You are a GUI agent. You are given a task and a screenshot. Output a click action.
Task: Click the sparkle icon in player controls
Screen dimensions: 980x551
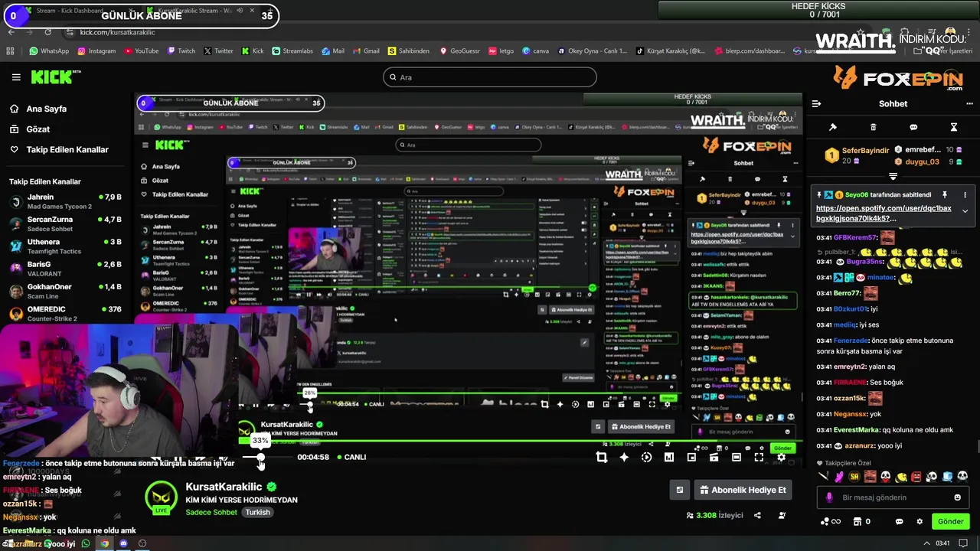tap(624, 457)
